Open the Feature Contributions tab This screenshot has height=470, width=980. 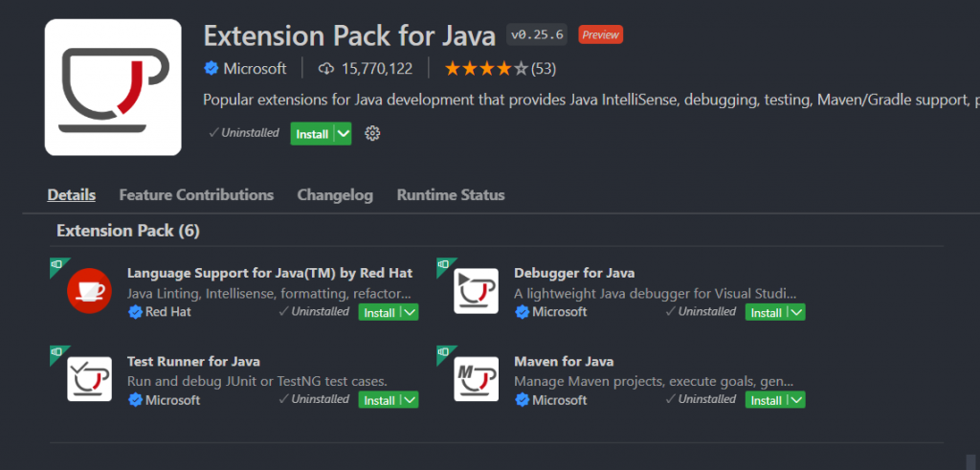196,195
